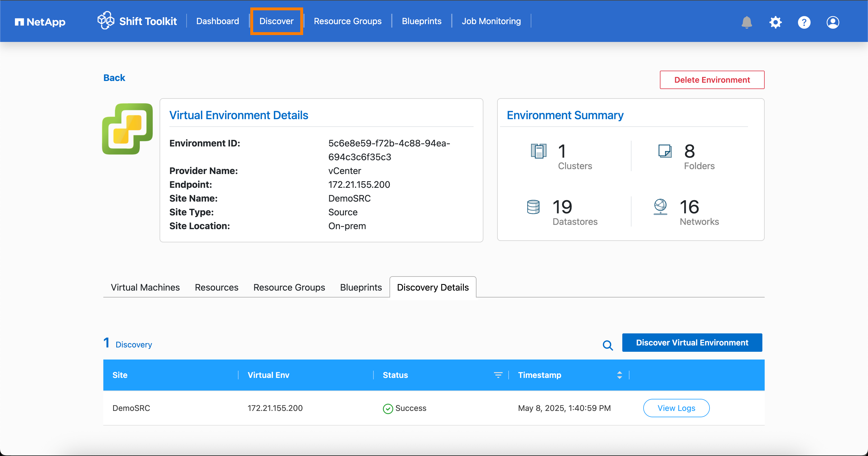Click the Shift Toolkit cube logo icon

[106, 21]
